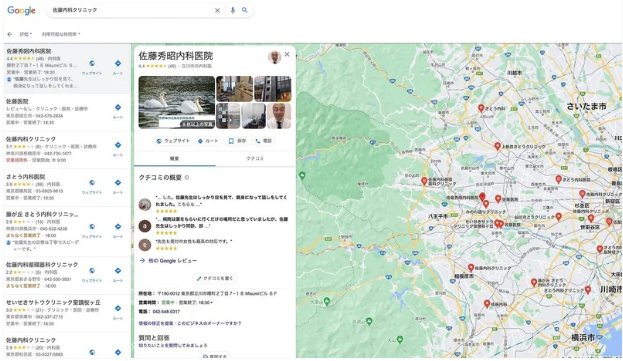The width and height of the screenshot is (623, 361).
Task: Get route icon for 藤が丘 さとう内科クリニック result
Action: point(118,226)
